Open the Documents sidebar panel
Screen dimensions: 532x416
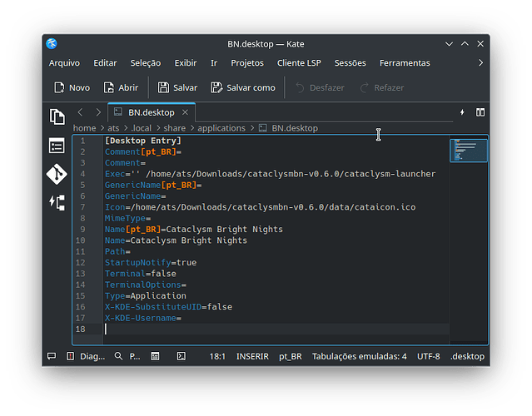click(x=57, y=116)
